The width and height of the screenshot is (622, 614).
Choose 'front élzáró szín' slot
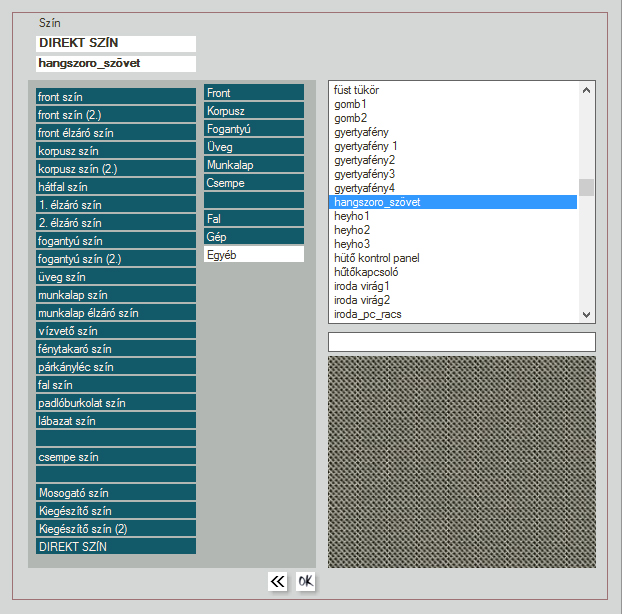click(116, 132)
